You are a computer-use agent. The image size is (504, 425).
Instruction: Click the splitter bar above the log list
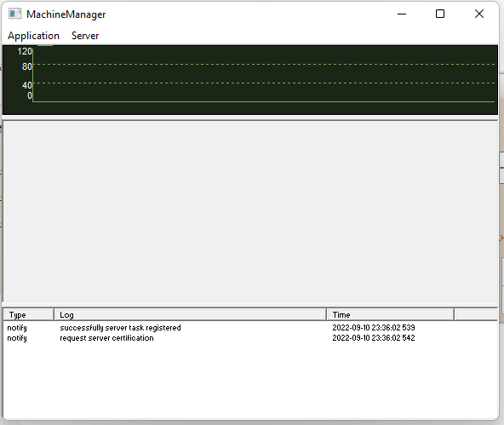[x=250, y=304]
